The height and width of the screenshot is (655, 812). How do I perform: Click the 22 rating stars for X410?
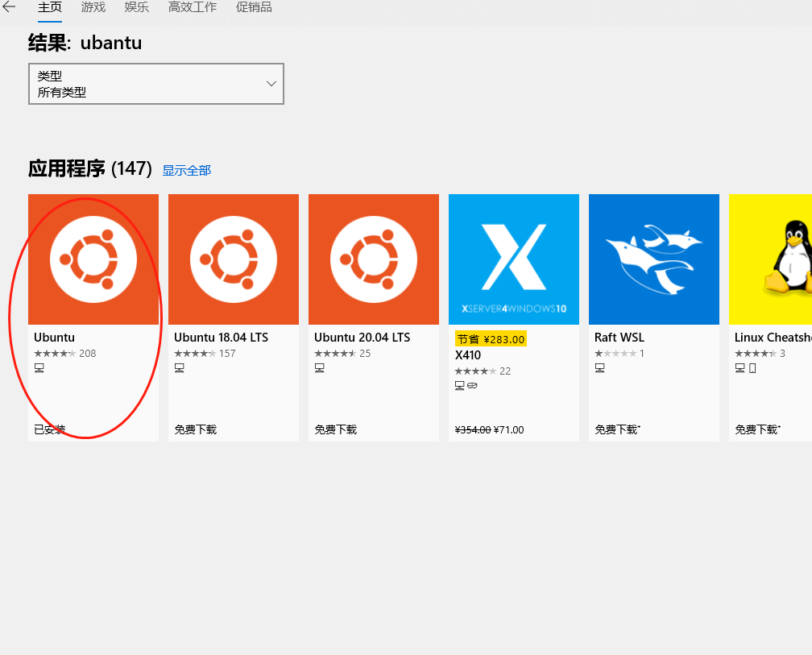pyautogui.click(x=475, y=371)
